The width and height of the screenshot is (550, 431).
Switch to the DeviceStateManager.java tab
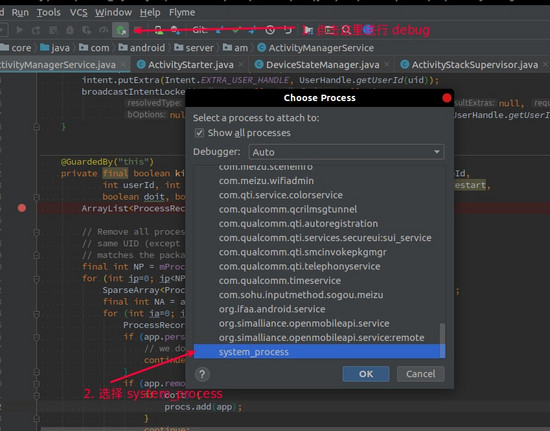coord(318,65)
